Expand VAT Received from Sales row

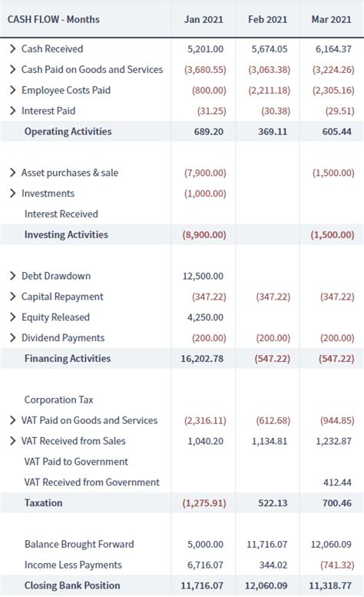12,440
